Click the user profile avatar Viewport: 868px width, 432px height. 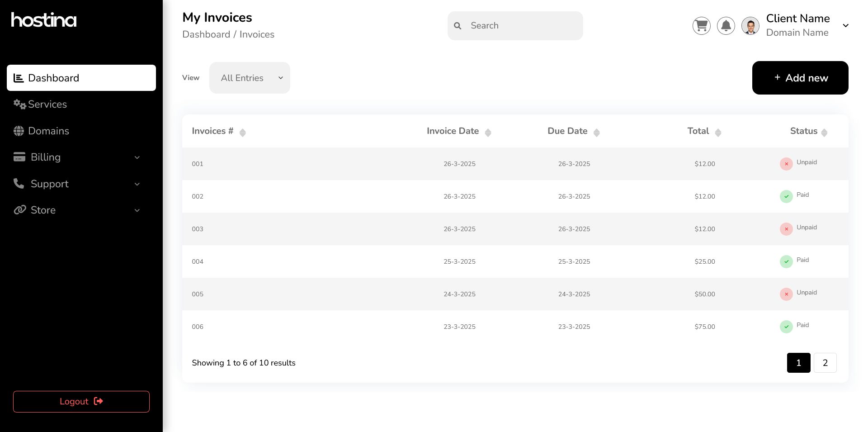(x=750, y=26)
